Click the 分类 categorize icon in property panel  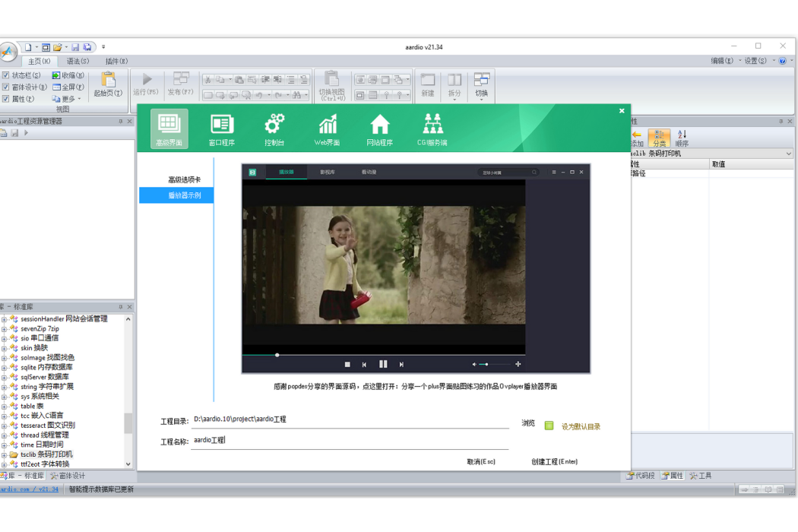659,138
